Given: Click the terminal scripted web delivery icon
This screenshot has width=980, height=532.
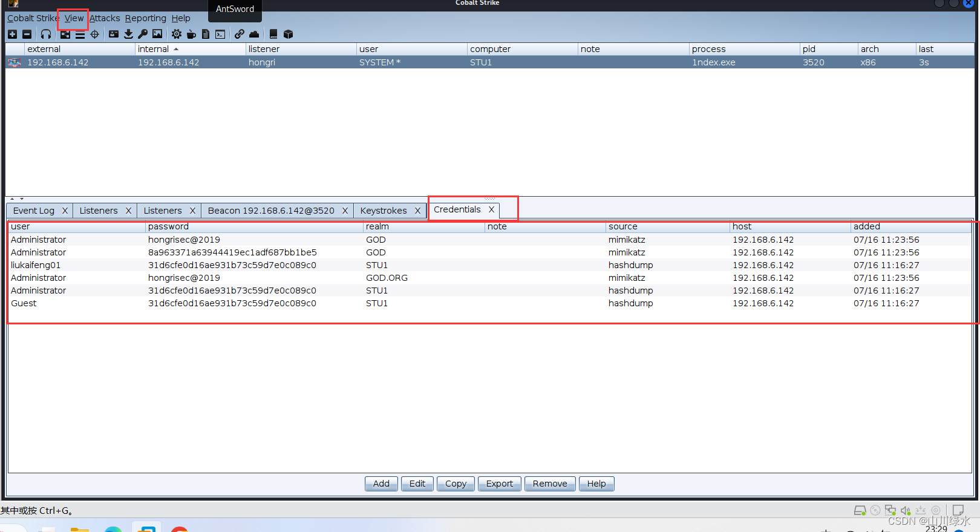Looking at the screenshot, I should (220, 34).
